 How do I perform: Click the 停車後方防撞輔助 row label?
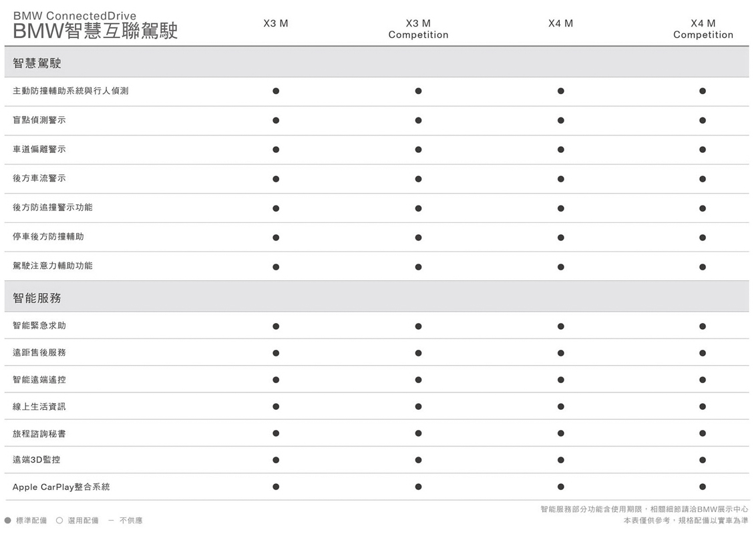click(48, 237)
